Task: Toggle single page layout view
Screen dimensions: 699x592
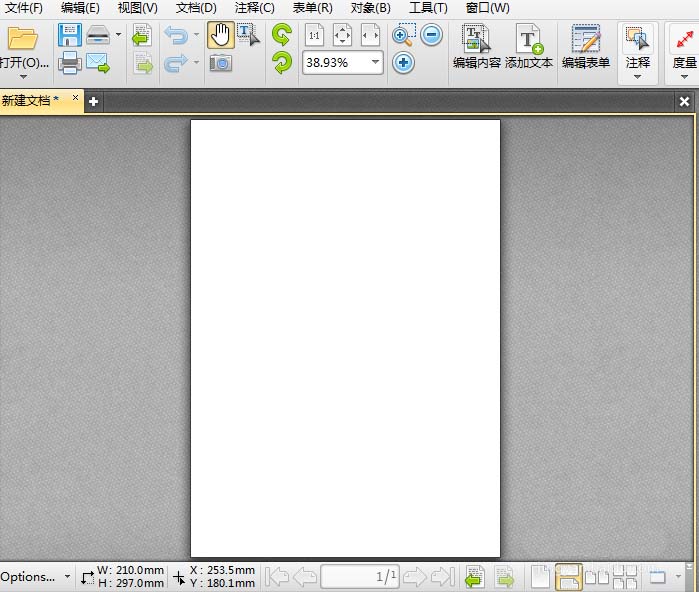Action: pos(540,576)
